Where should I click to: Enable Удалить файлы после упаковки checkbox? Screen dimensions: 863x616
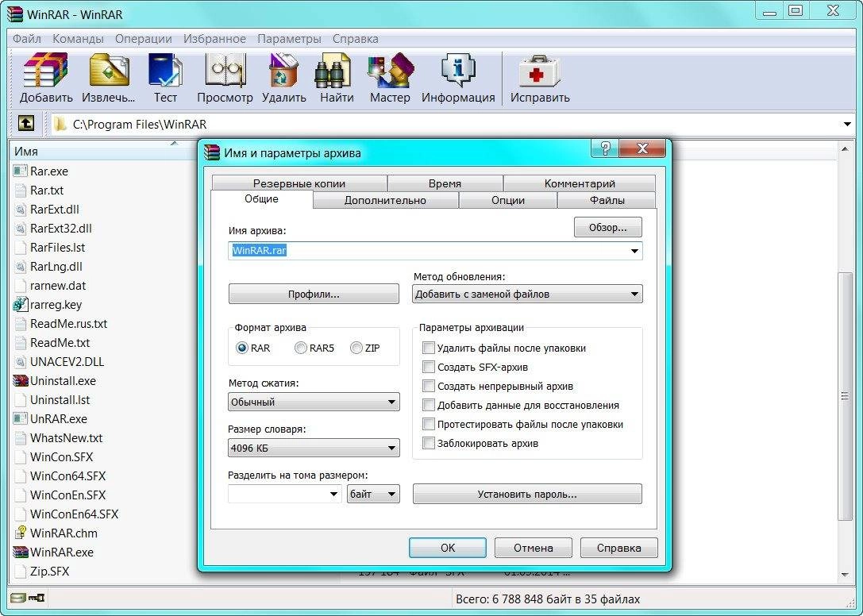tap(428, 348)
